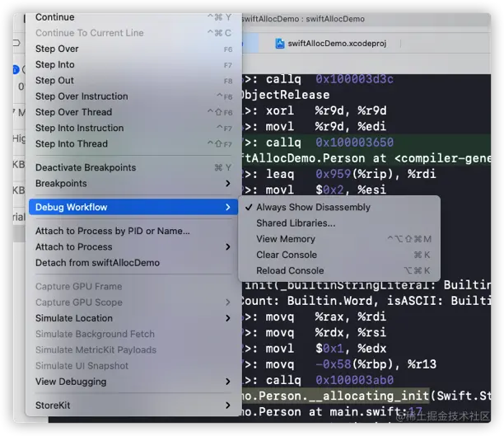The width and height of the screenshot is (504, 436).
Task: Choose Attach to Process by PID or Name…
Action: coord(133,231)
